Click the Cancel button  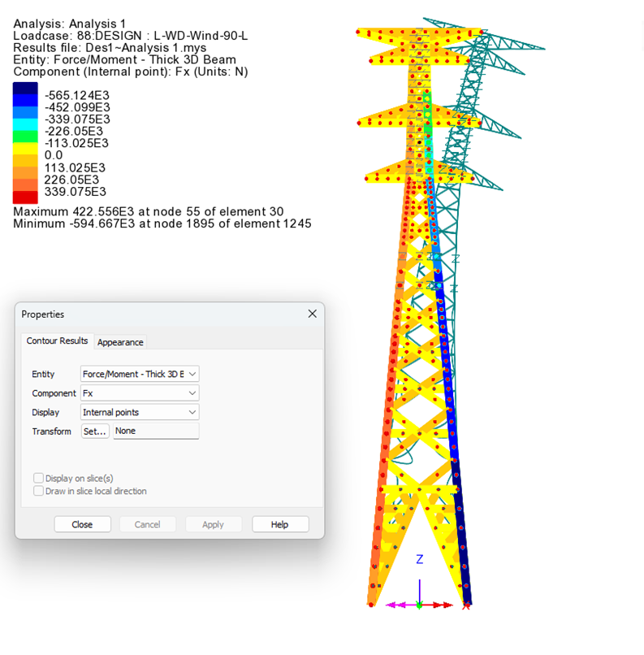click(147, 524)
